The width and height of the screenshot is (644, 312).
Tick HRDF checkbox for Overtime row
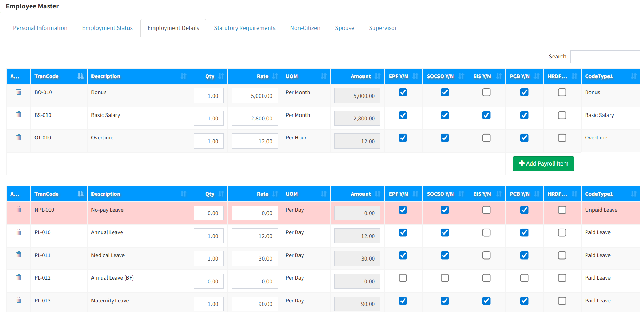coord(562,138)
